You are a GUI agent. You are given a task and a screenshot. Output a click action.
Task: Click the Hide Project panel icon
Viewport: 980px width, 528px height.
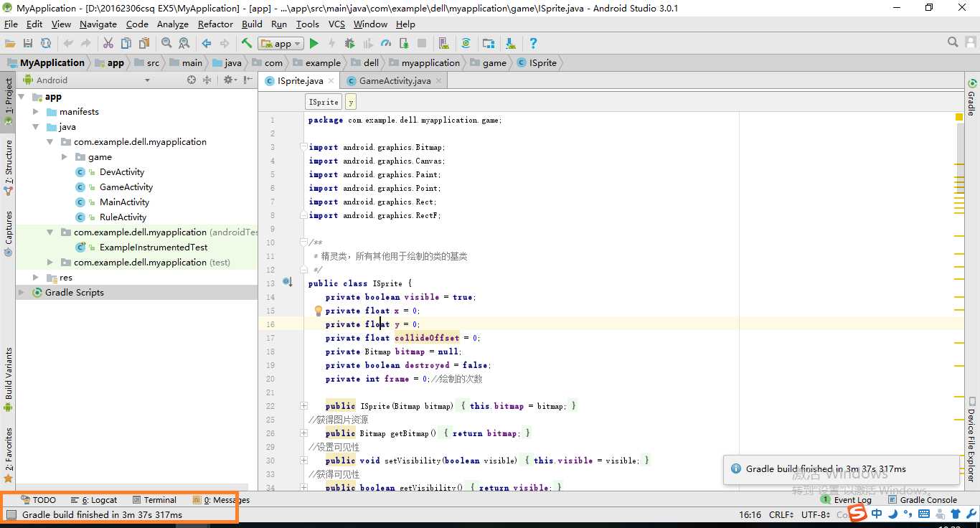click(248, 80)
